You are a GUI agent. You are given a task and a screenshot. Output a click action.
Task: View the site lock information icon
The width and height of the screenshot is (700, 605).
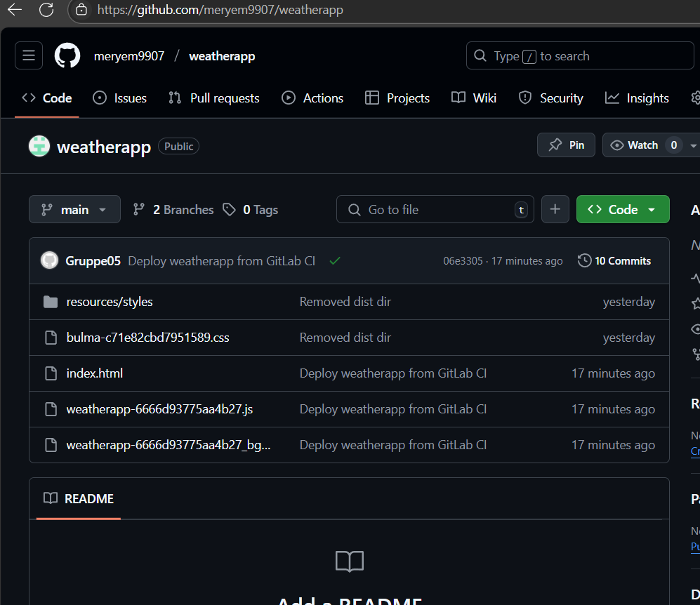[x=81, y=9]
